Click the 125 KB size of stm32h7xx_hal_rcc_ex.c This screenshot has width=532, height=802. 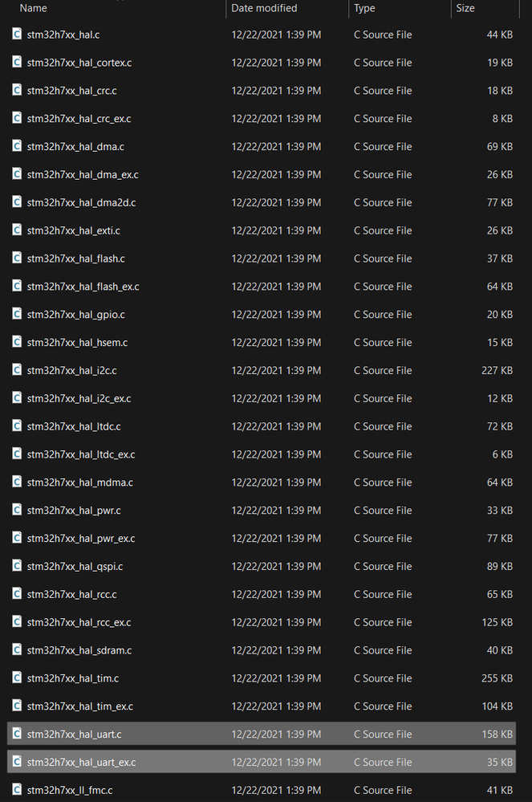click(497, 622)
